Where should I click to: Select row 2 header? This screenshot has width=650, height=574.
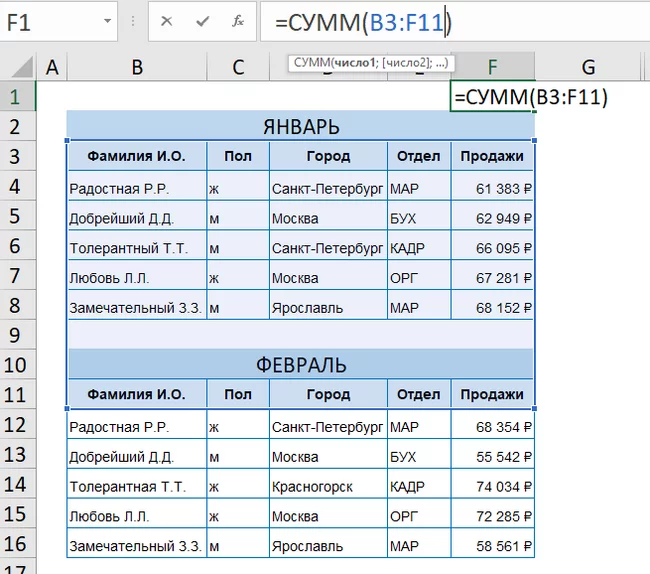point(18,126)
